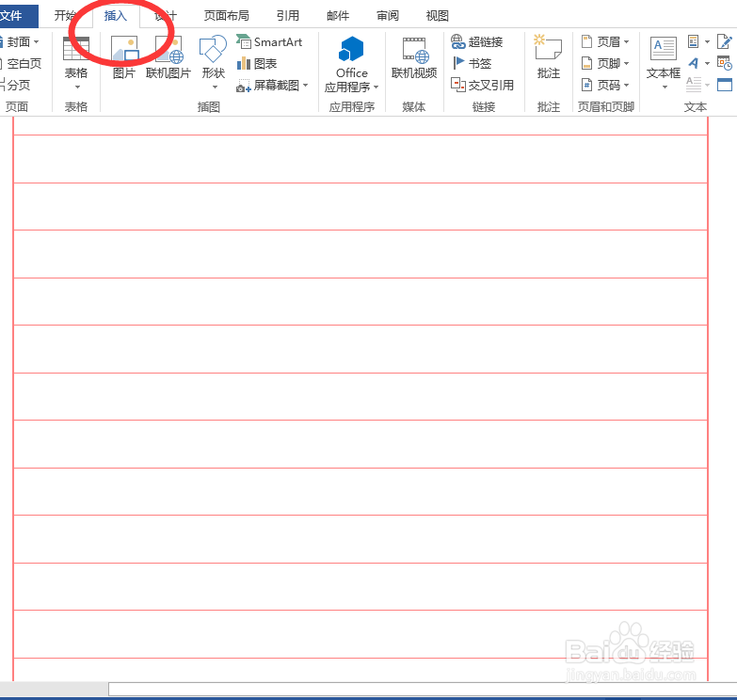Expand the 应用程序 dropdown arrow
Viewport: 737px width, 700px height.
[x=376, y=87]
